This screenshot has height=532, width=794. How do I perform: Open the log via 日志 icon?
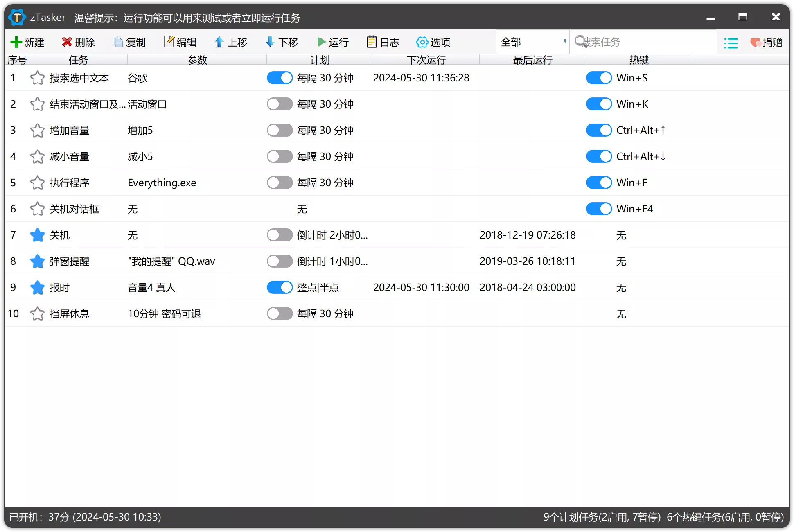click(x=382, y=42)
